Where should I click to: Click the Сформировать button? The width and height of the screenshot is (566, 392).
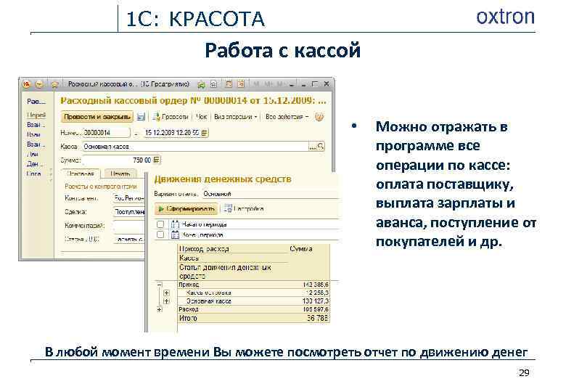point(186,208)
